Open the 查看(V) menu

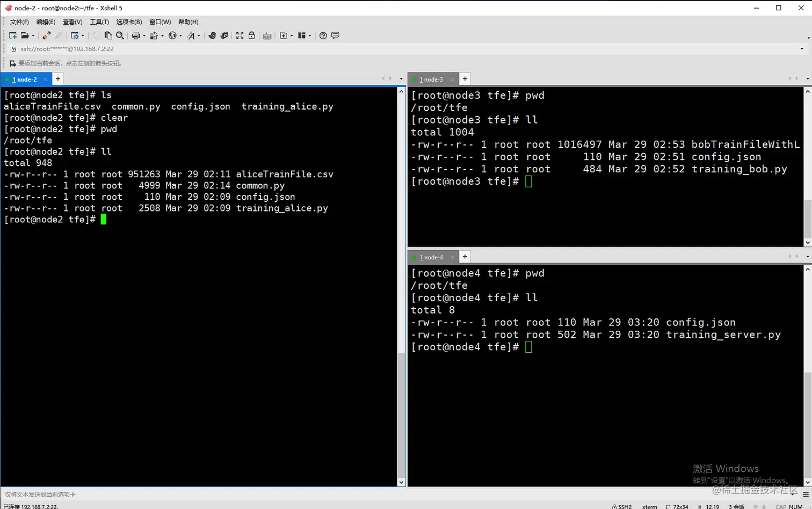click(x=73, y=22)
